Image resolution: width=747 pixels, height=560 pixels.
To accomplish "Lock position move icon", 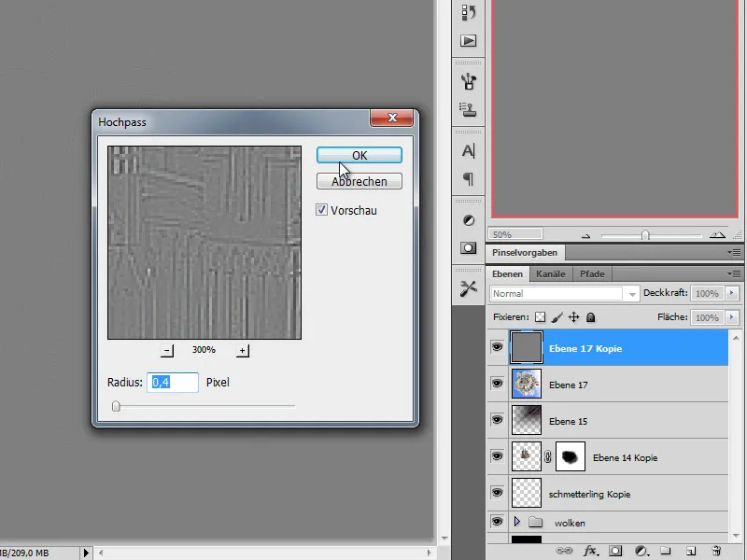I will (x=574, y=317).
